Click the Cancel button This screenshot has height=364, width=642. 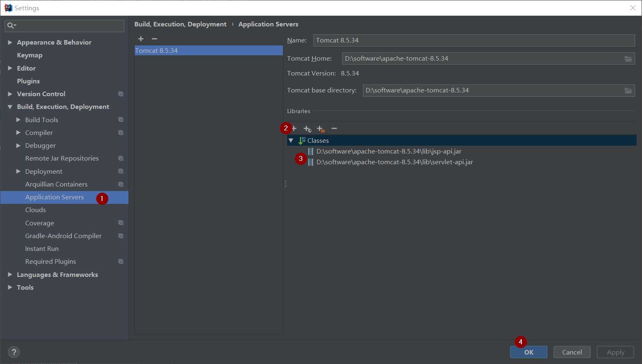pyautogui.click(x=572, y=352)
